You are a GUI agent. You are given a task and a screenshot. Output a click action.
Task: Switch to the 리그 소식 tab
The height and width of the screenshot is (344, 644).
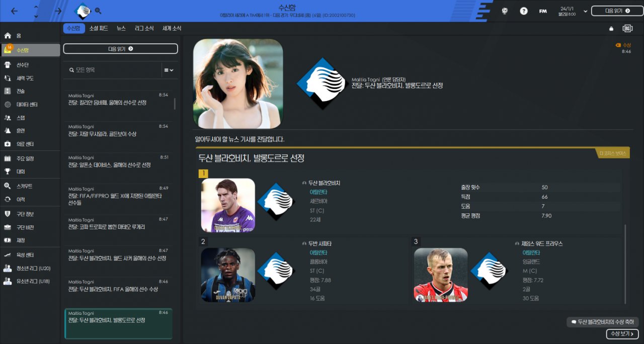point(144,29)
